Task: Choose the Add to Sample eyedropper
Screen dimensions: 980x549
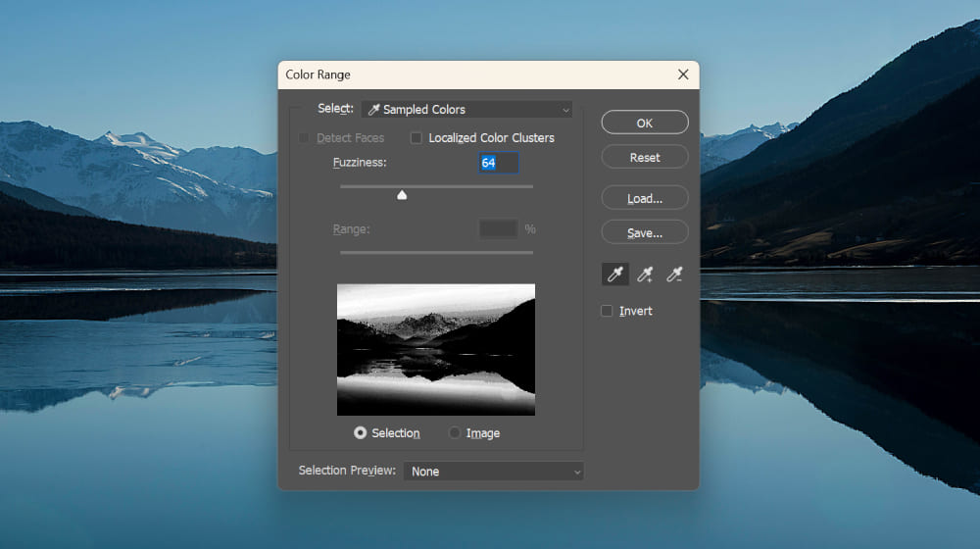Action: [x=645, y=274]
